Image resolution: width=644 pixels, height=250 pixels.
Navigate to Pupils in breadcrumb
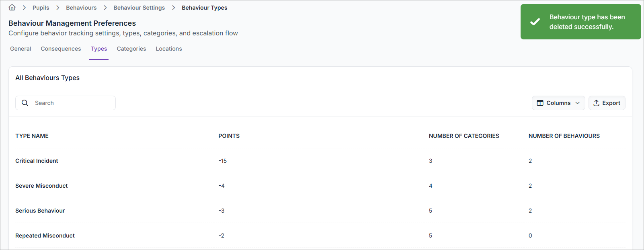[41, 8]
